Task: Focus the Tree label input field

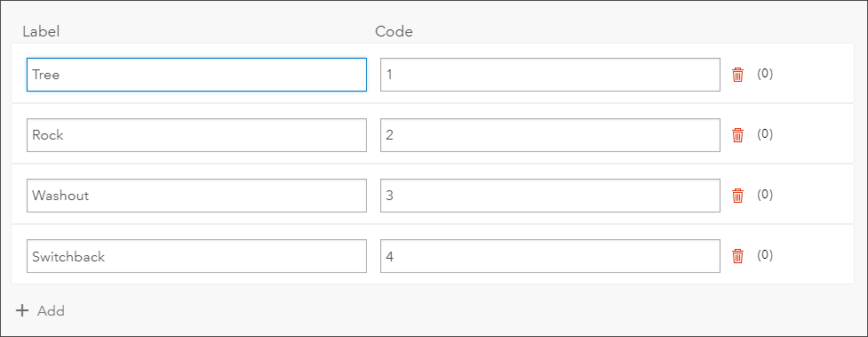Action: (x=196, y=75)
